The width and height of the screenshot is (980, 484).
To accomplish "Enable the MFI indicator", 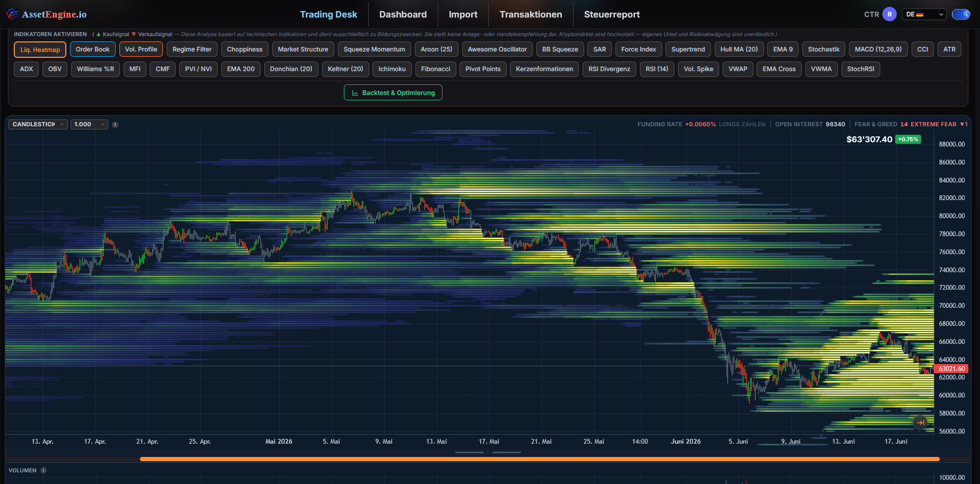I will tap(135, 69).
